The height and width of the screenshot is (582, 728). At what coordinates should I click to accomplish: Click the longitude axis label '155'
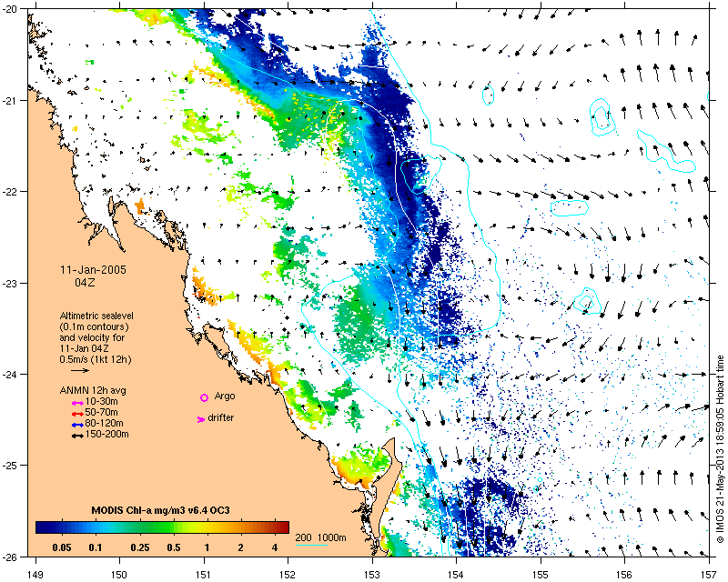point(541,575)
